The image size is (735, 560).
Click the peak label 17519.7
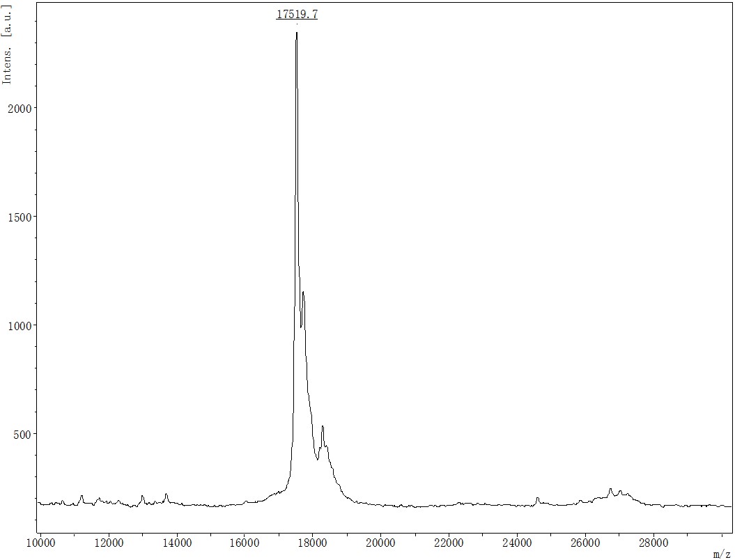297,15
